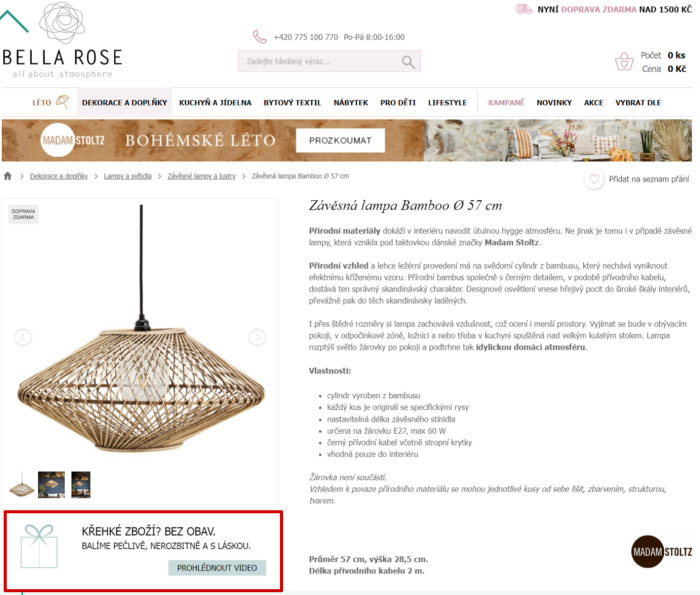Click the phone icon by contact number
700x595 pixels.
(260, 37)
